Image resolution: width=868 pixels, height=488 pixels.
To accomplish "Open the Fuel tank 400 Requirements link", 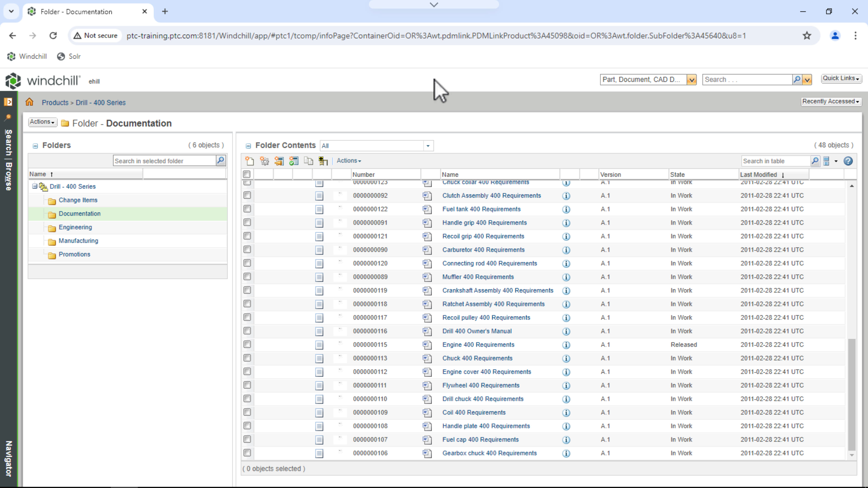I will click(x=481, y=209).
